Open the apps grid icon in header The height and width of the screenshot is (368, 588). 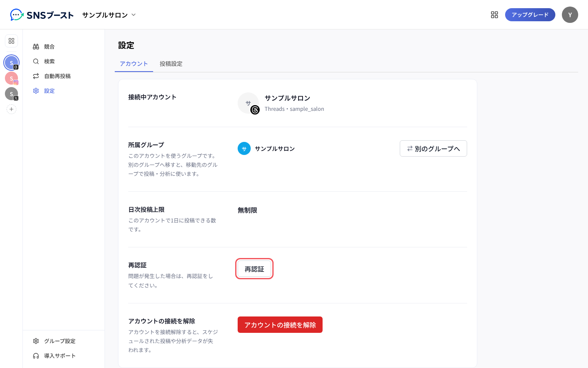pyautogui.click(x=494, y=15)
